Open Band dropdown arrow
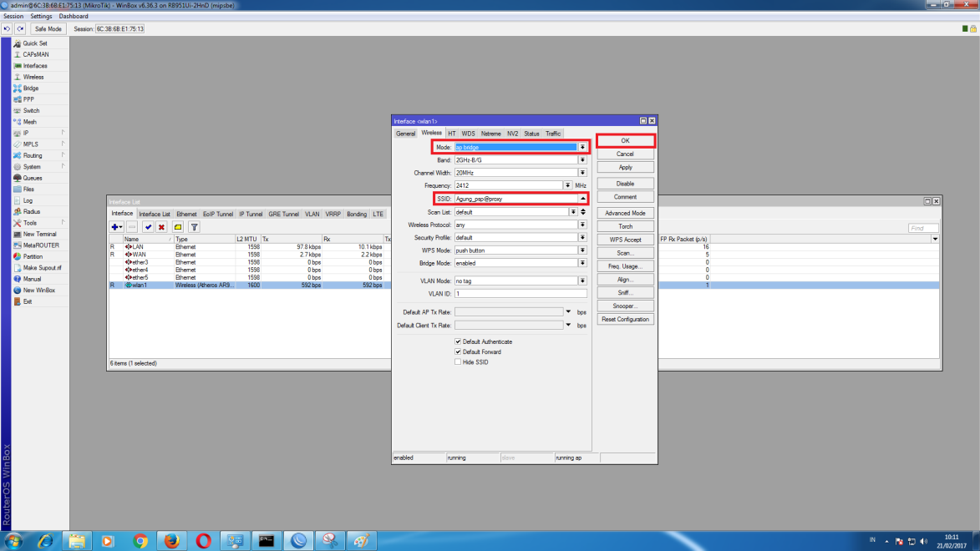The image size is (980, 551). (582, 160)
